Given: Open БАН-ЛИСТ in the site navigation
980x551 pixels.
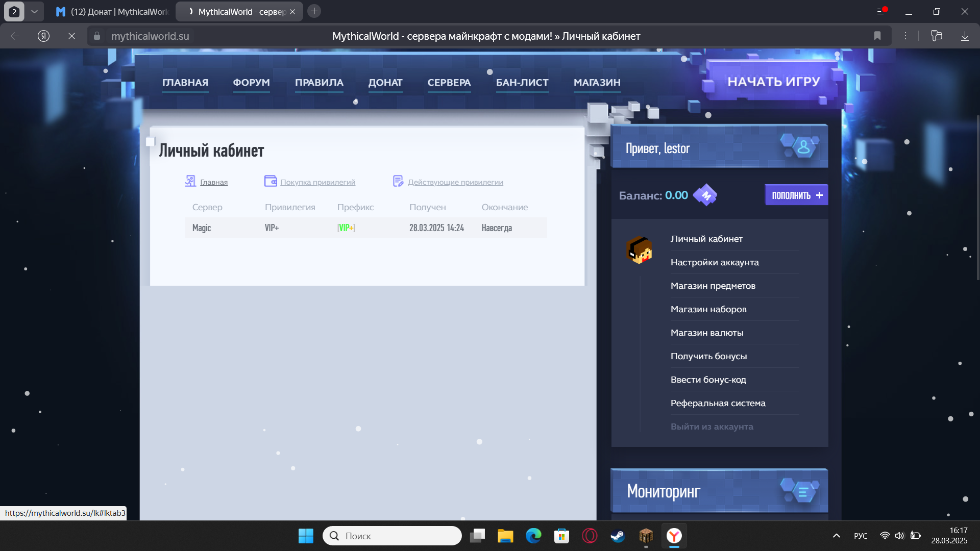Looking at the screenshot, I should 522,82.
